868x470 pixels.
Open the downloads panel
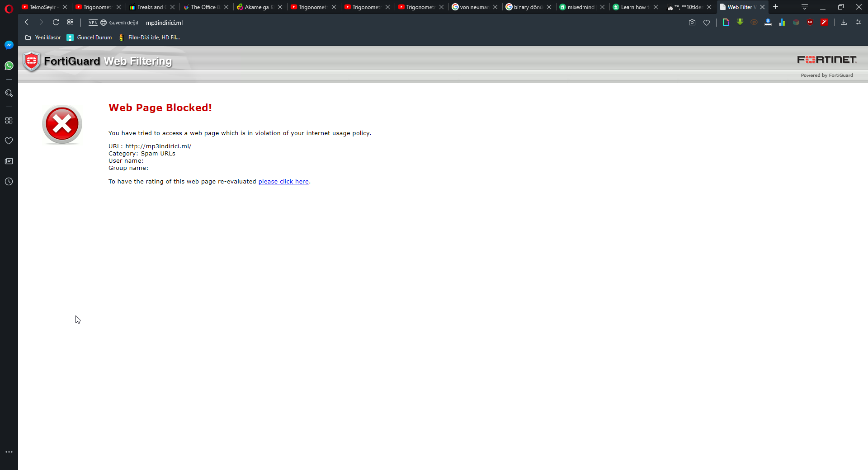(844, 22)
